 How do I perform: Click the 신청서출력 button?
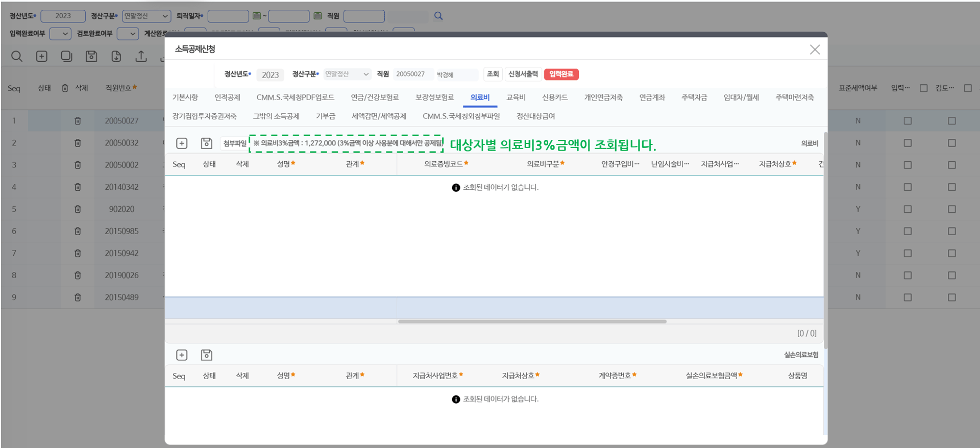523,74
